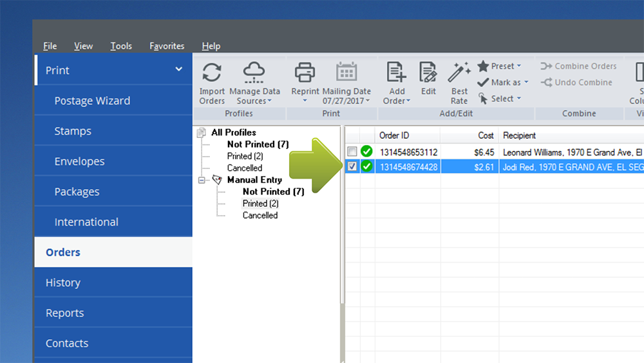Open the Preset dropdown

500,66
